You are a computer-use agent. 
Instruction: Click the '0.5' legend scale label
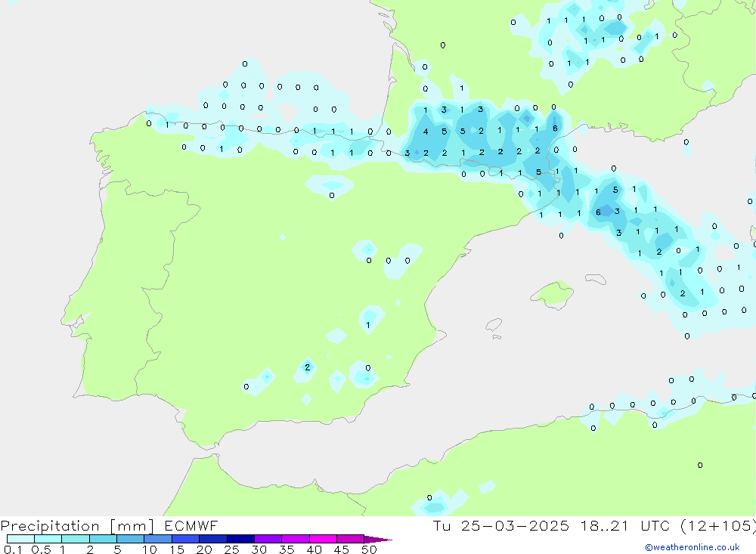coord(41,549)
